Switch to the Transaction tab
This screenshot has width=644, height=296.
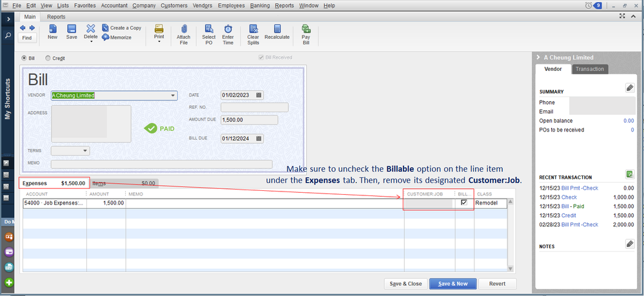[x=590, y=69]
